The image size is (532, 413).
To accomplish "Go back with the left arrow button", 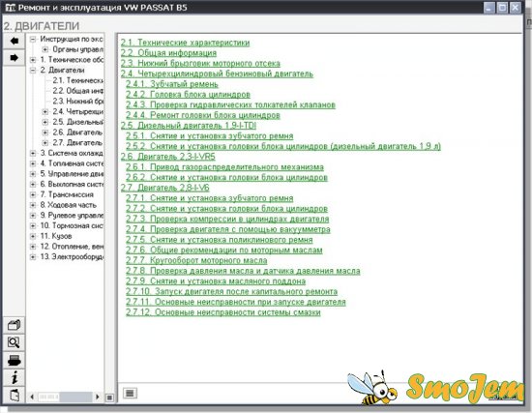I will (14, 41).
